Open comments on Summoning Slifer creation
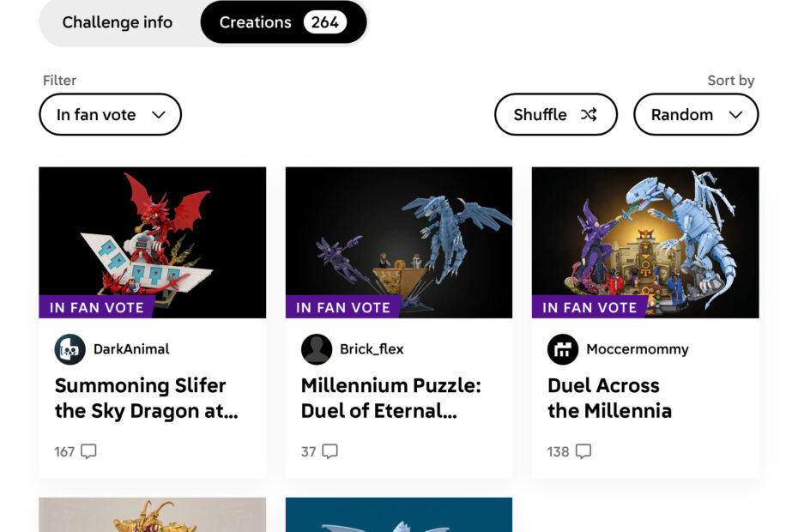The image size is (798, 532). tap(88, 451)
